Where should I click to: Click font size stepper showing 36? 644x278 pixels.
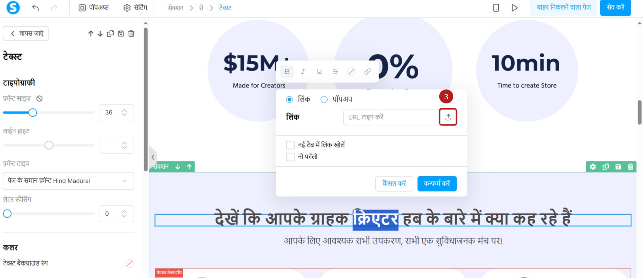(x=117, y=113)
